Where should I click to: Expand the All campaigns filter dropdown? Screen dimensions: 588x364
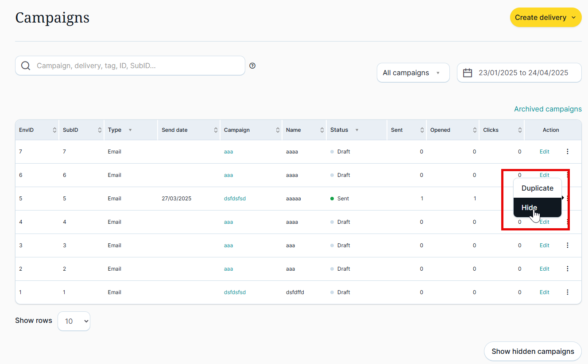(413, 73)
